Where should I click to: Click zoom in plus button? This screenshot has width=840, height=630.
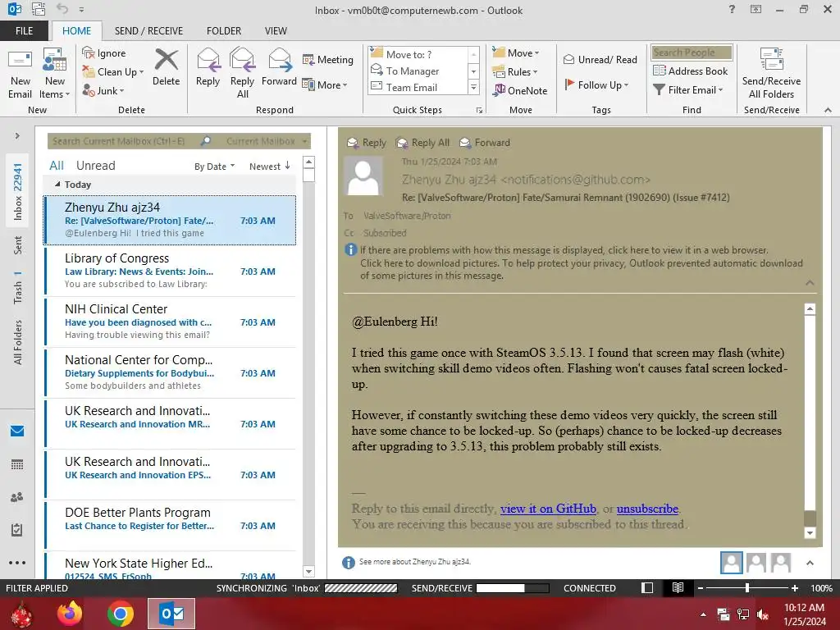795,587
